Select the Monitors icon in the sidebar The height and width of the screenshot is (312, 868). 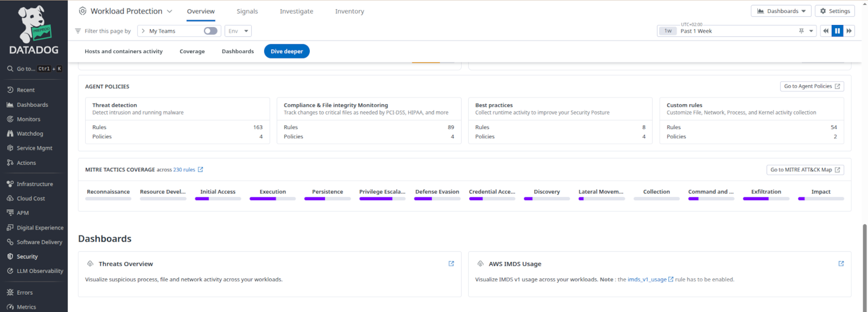coord(10,119)
